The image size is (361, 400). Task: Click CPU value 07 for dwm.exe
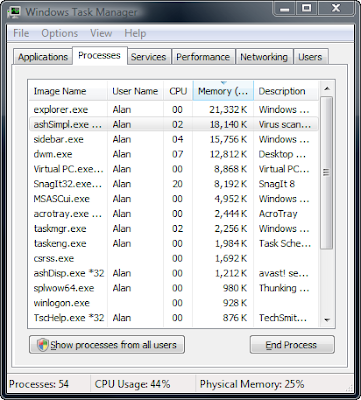click(177, 154)
